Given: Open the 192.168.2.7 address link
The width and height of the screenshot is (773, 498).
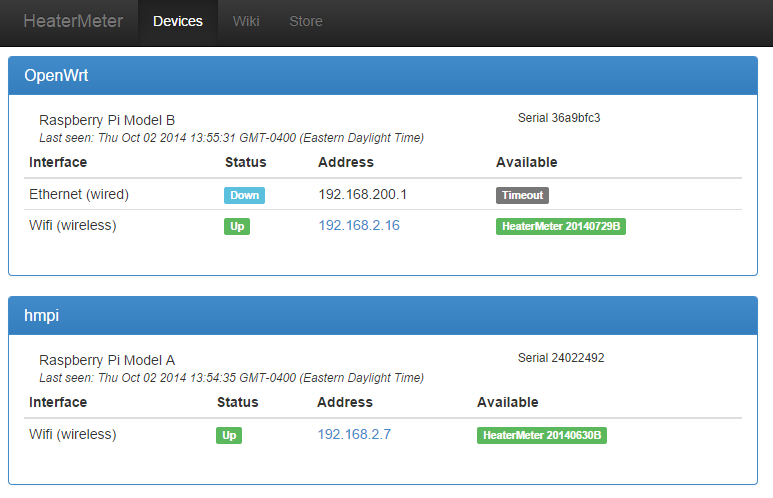Looking at the screenshot, I should click(354, 434).
